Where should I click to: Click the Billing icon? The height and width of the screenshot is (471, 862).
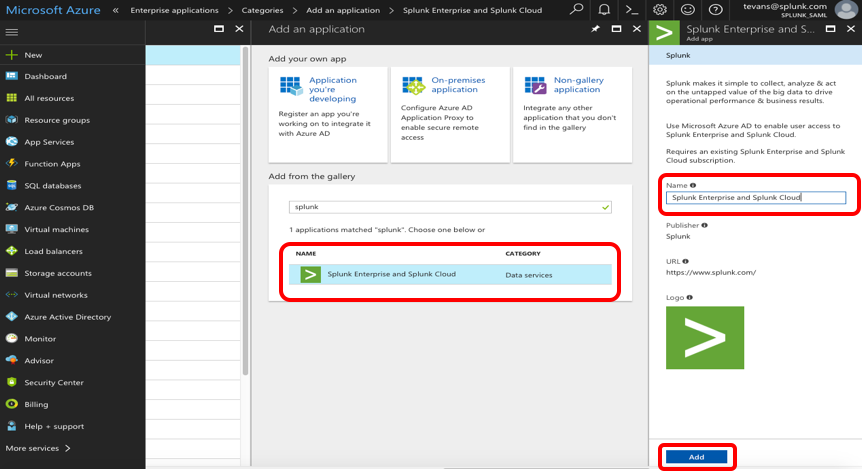[12, 404]
